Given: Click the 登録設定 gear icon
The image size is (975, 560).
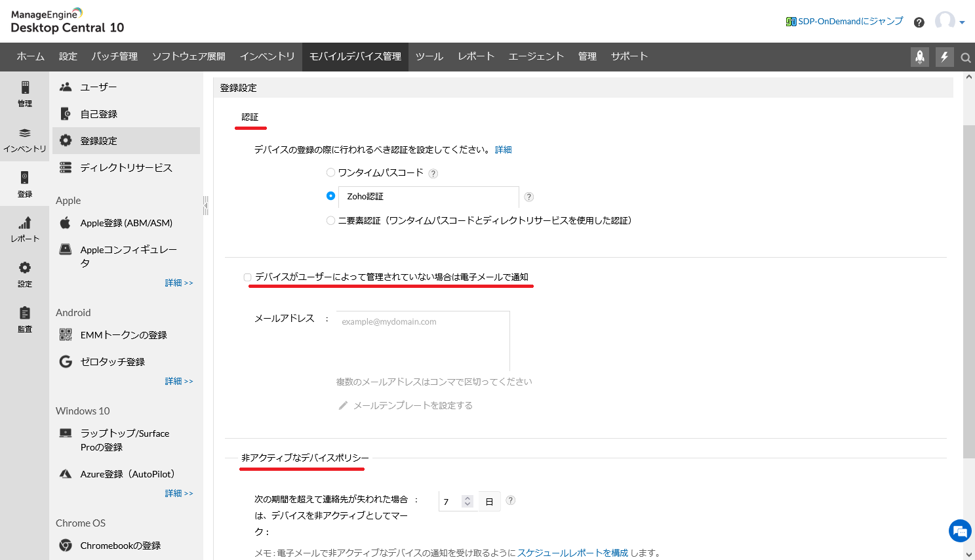Looking at the screenshot, I should 66,140.
